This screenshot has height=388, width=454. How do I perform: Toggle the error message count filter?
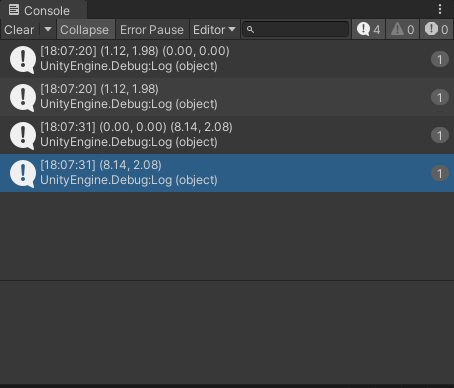[x=436, y=30]
